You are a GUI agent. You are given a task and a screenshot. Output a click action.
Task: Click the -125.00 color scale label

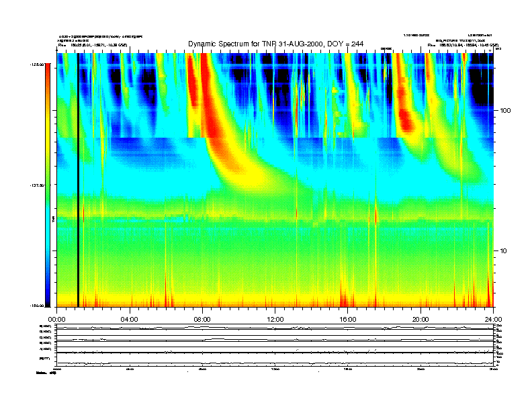pyautogui.click(x=37, y=64)
